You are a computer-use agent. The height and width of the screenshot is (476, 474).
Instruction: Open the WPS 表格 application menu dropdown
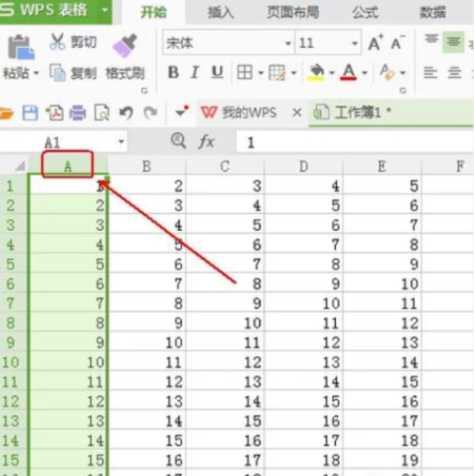tap(105, 10)
